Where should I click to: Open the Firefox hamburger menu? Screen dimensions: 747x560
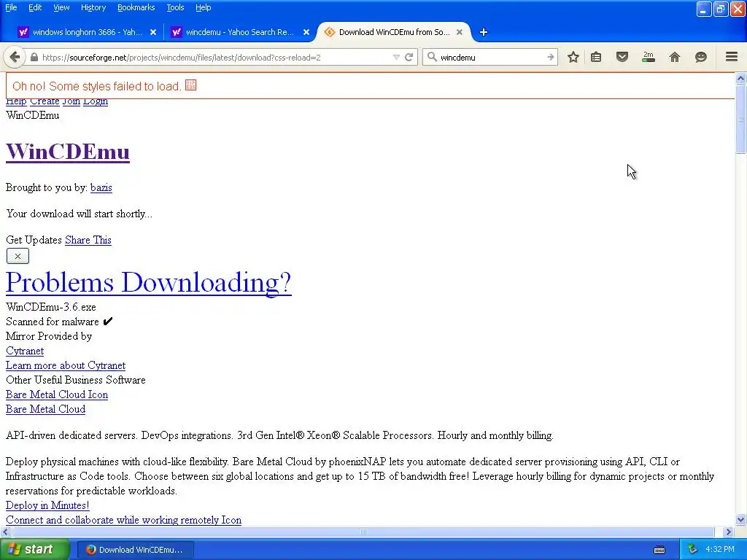[732, 57]
